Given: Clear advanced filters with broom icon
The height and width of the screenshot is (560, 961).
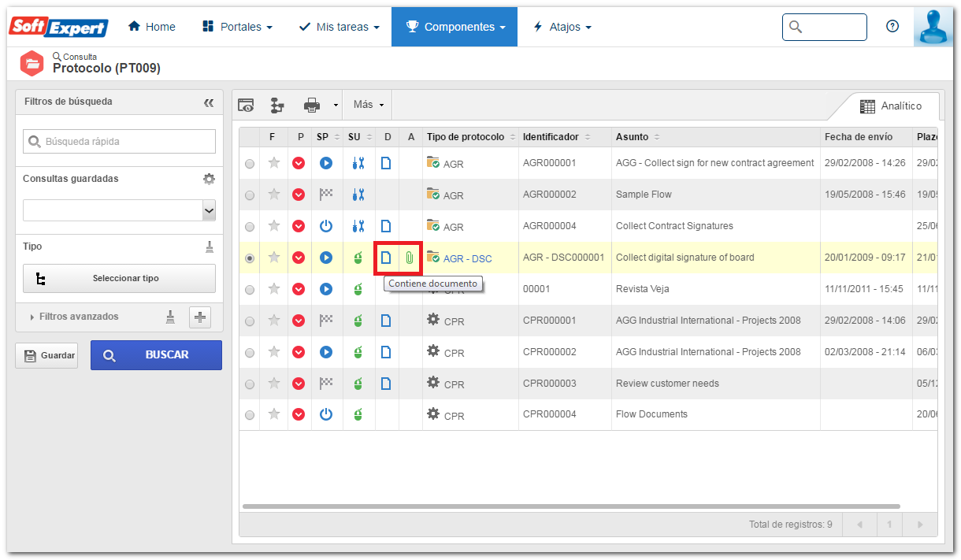Looking at the screenshot, I should coord(170,317).
